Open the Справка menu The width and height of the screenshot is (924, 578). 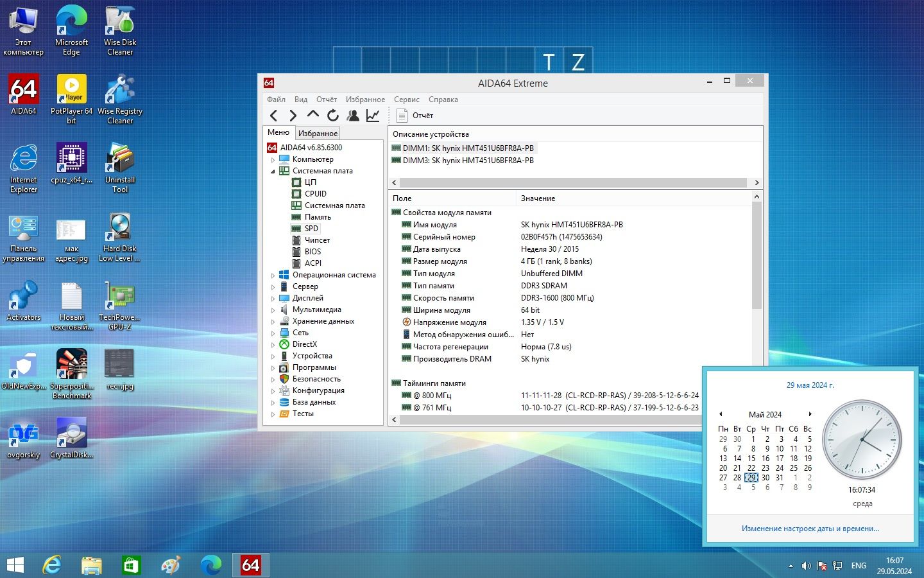(x=443, y=100)
